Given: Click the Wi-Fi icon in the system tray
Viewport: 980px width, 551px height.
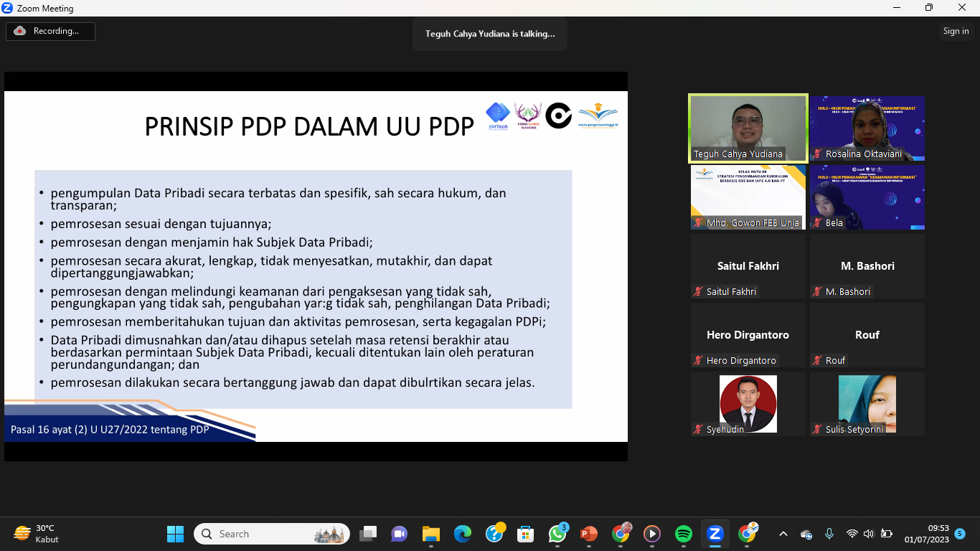Looking at the screenshot, I should click(852, 534).
